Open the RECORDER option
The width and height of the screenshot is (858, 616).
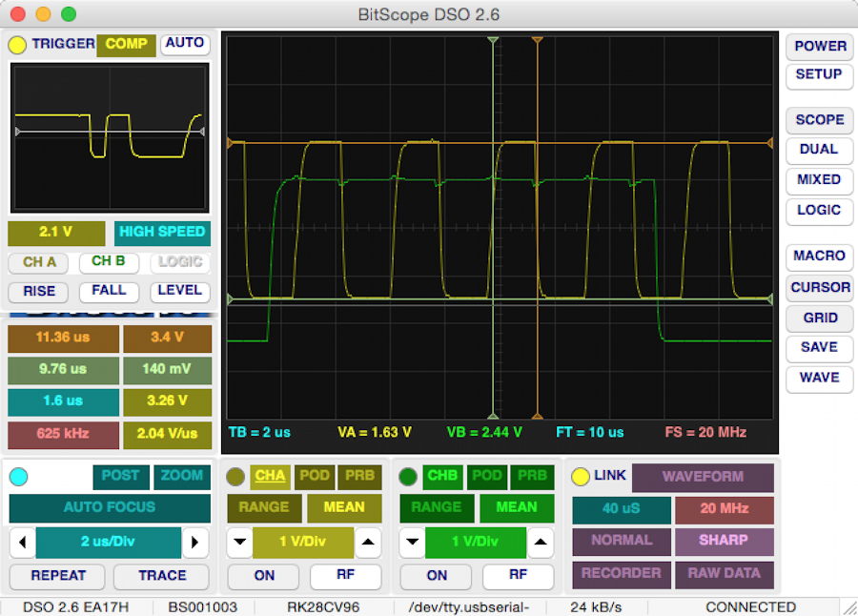621,574
